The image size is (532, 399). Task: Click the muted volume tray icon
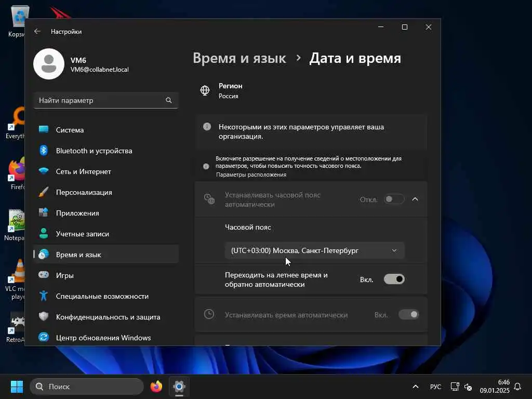(468, 387)
